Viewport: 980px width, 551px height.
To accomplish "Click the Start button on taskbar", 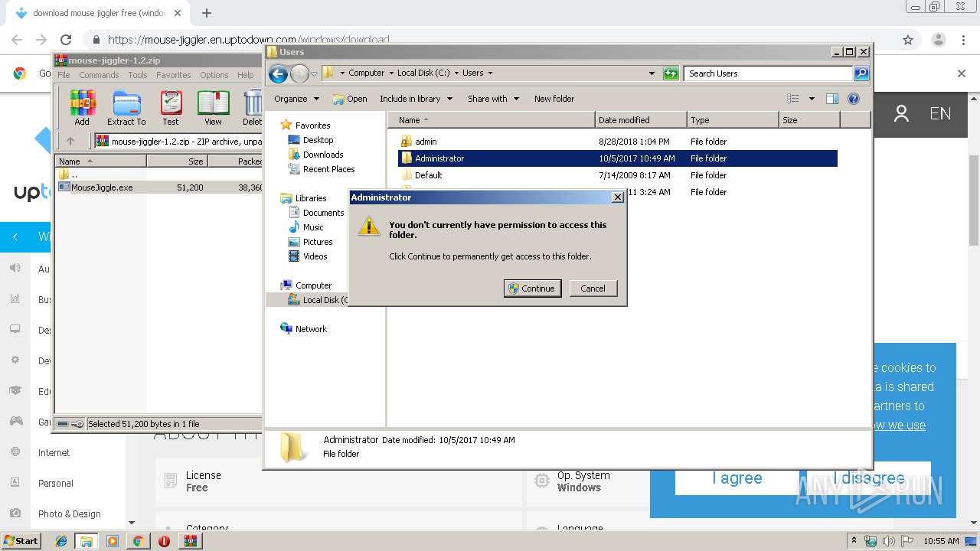I will click(x=21, y=541).
